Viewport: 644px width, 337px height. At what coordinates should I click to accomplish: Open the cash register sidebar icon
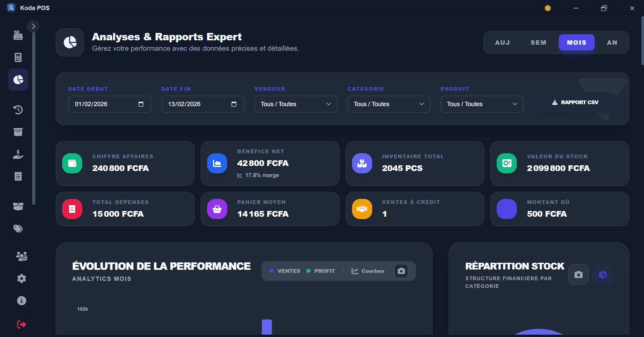tap(18, 35)
